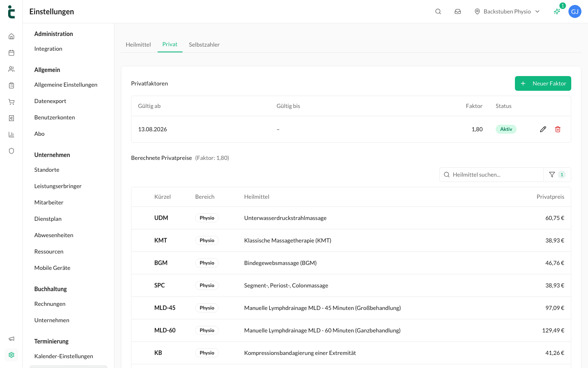Open Mobile Geräte in the sidebar
588x368 pixels.
click(52, 268)
